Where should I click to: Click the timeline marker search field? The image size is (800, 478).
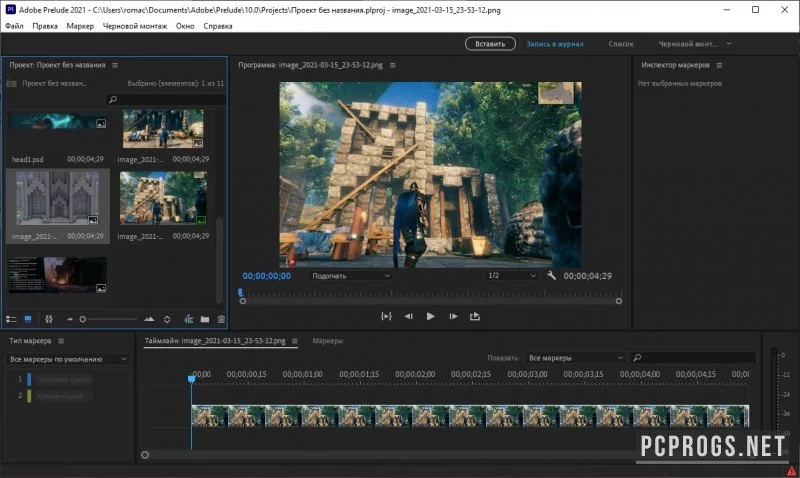tap(692, 358)
